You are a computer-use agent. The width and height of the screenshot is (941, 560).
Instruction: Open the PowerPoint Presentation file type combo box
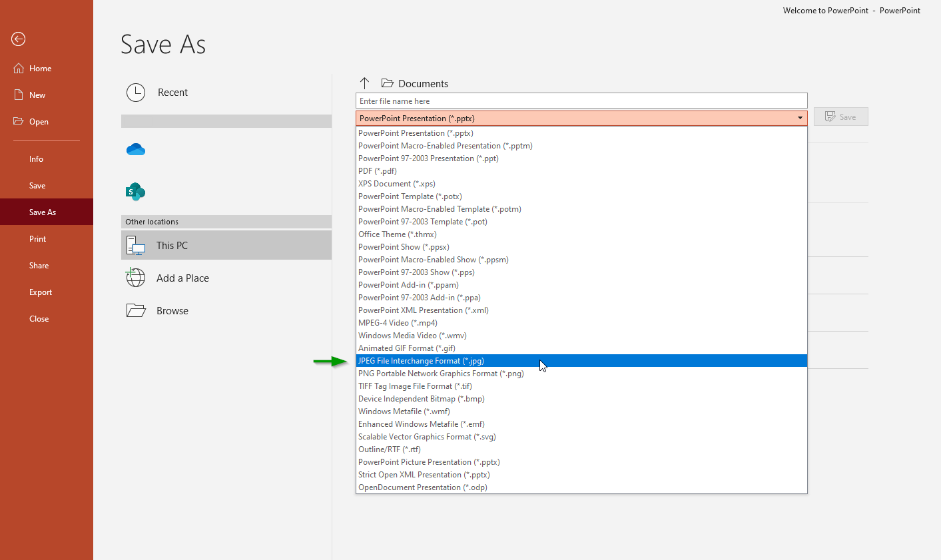[581, 119]
